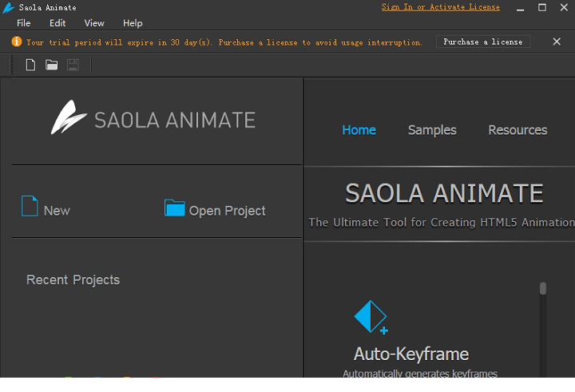Click the Open folder toolbar icon
575x392 pixels.
pyautogui.click(x=51, y=65)
